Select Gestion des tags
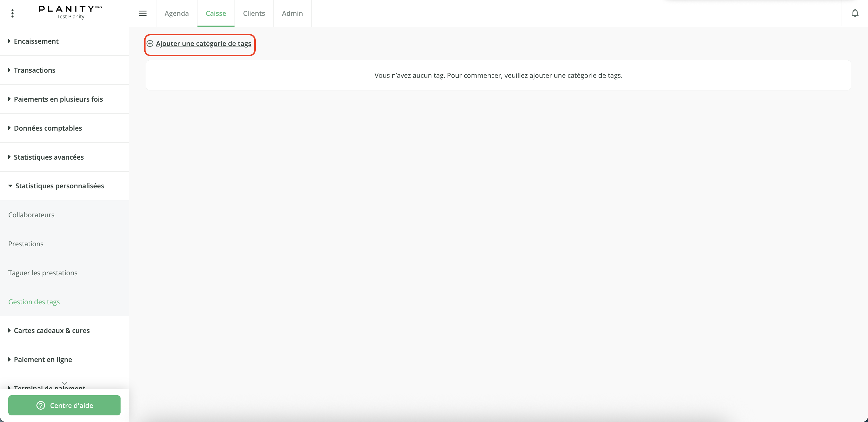The height and width of the screenshot is (422, 868). [64, 302]
